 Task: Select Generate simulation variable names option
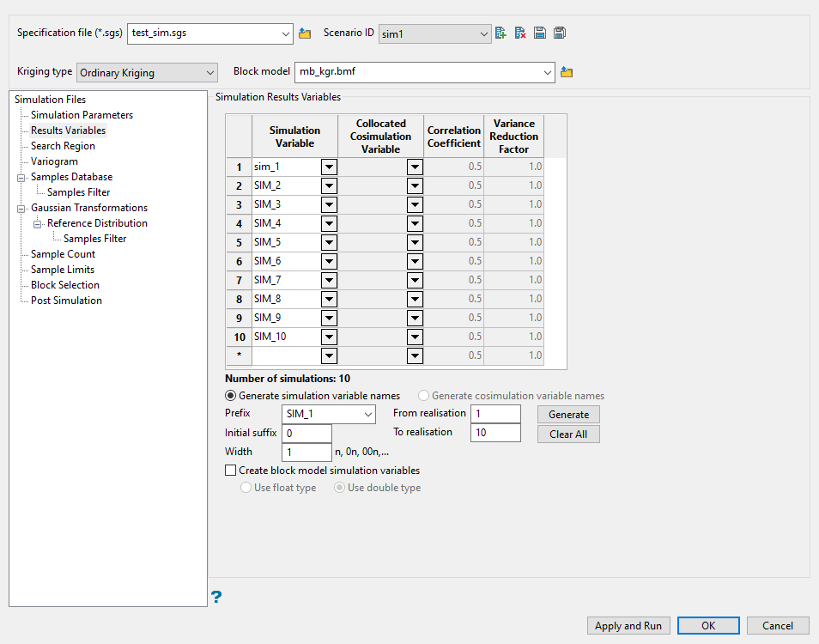[x=230, y=394]
